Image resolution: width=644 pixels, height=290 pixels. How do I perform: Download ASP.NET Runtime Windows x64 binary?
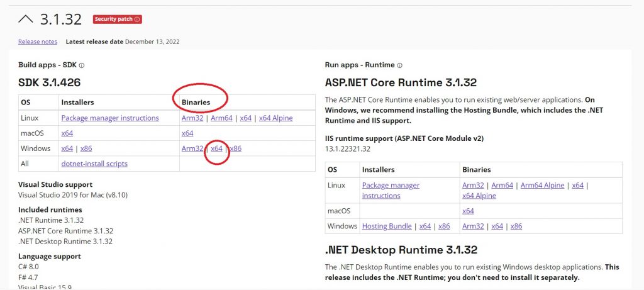click(497, 226)
